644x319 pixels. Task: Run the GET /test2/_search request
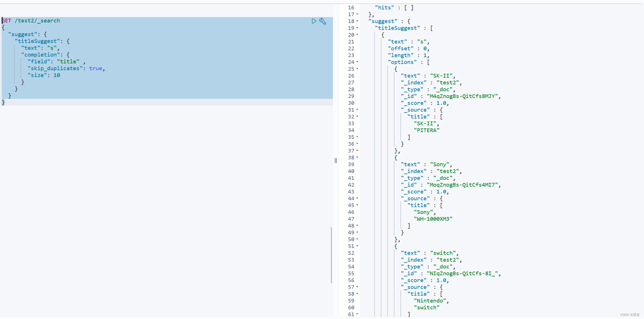pyautogui.click(x=314, y=21)
